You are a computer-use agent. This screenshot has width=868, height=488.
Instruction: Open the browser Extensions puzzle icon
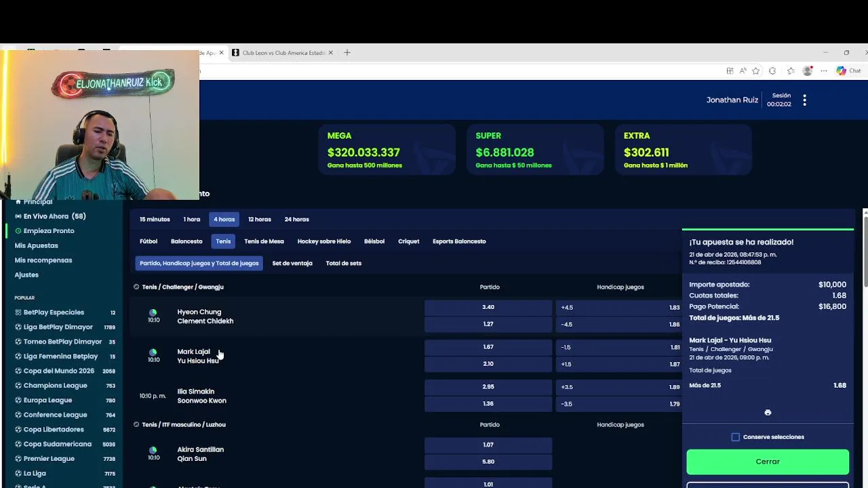coord(772,70)
